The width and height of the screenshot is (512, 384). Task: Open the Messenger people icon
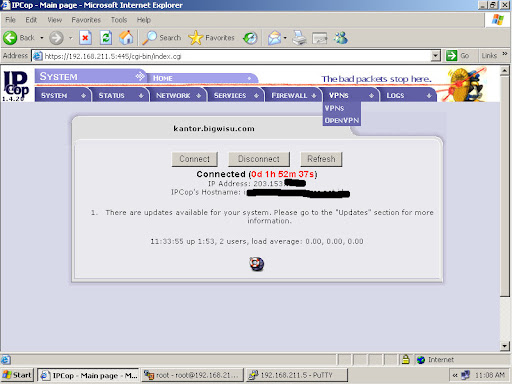[x=341, y=38]
